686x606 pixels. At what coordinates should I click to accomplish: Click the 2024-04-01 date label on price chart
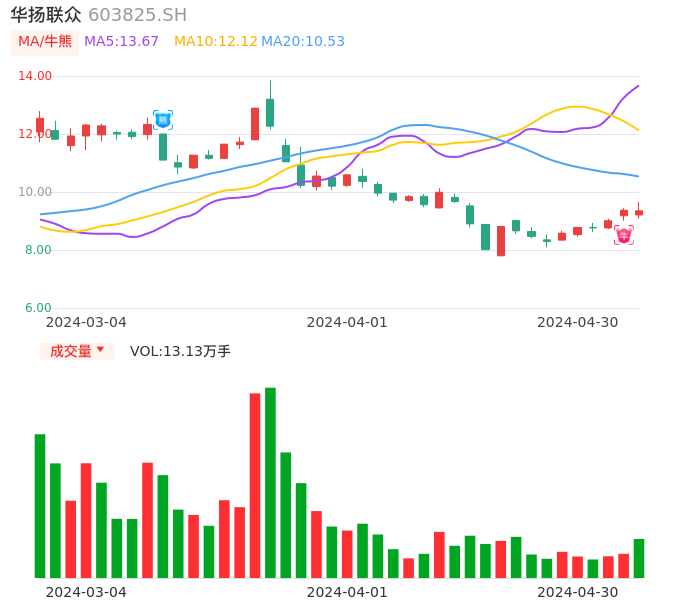pos(346,322)
